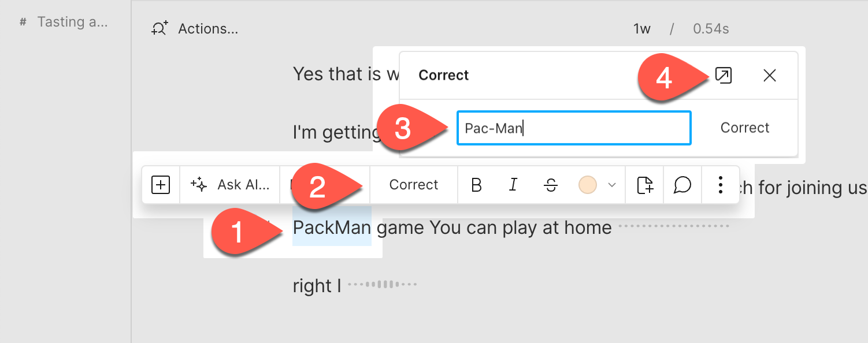The image size is (868, 343).
Task: Click inside the Pac-Man text input field
Action: (573, 128)
